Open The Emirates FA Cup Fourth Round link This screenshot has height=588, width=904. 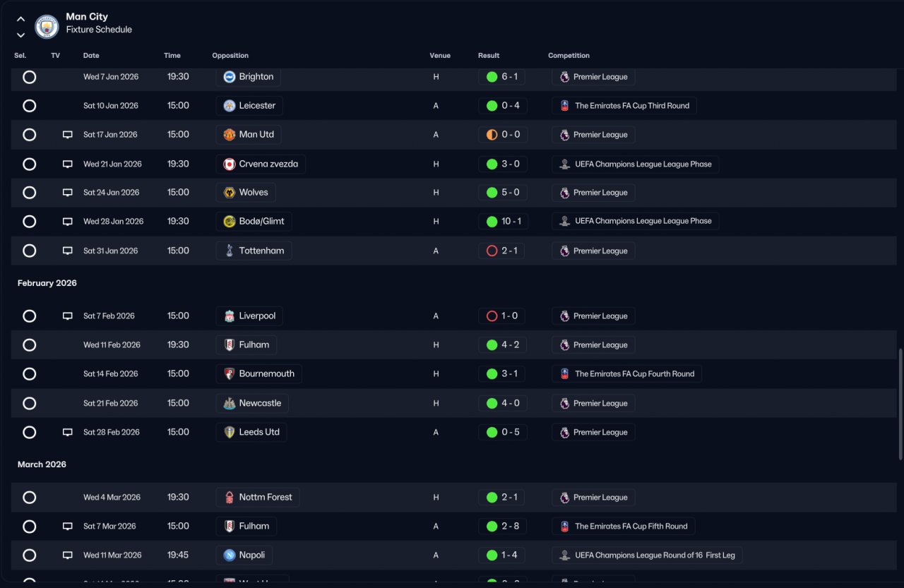tap(626, 374)
